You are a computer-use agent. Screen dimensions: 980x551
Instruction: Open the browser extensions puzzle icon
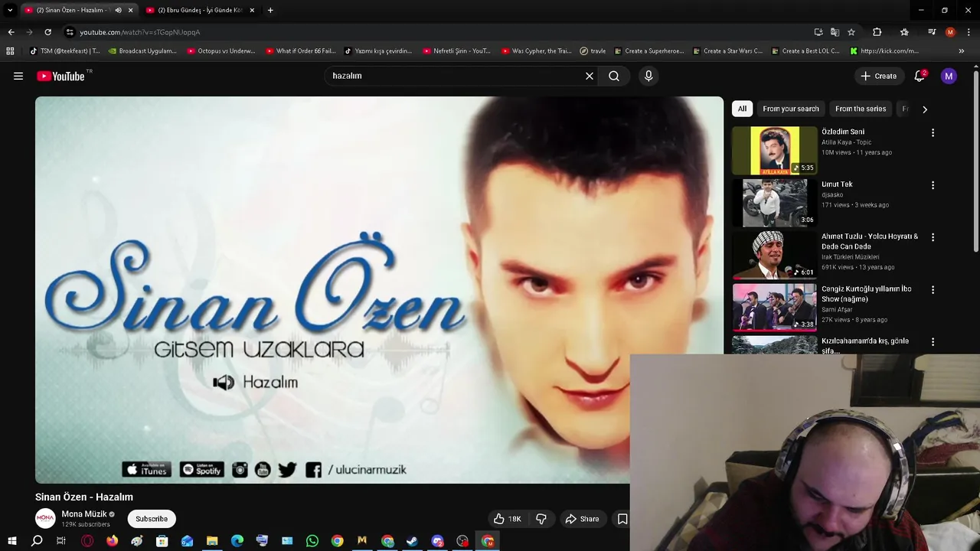tap(877, 32)
